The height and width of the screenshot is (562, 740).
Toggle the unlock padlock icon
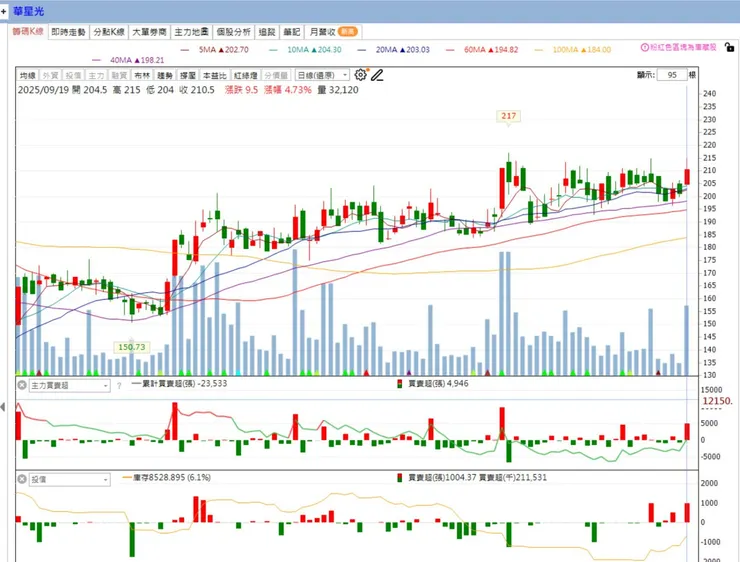pyautogui.click(x=729, y=47)
